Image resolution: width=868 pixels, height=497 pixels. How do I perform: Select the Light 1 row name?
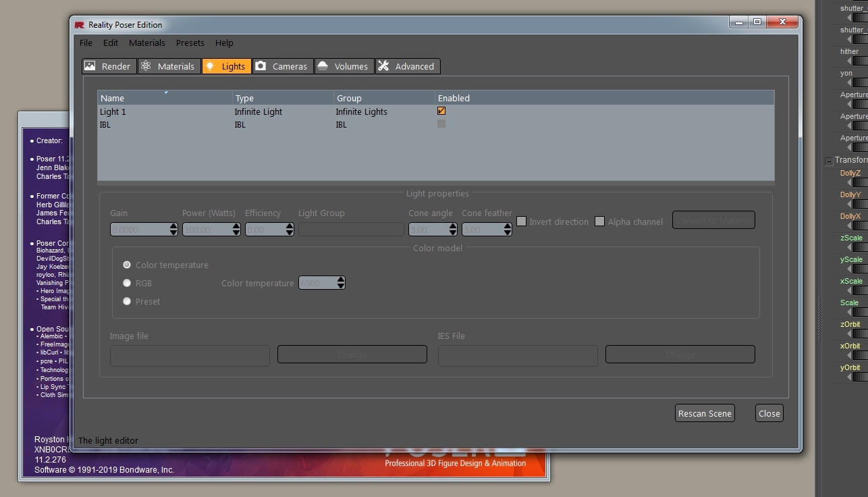(113, 112)
